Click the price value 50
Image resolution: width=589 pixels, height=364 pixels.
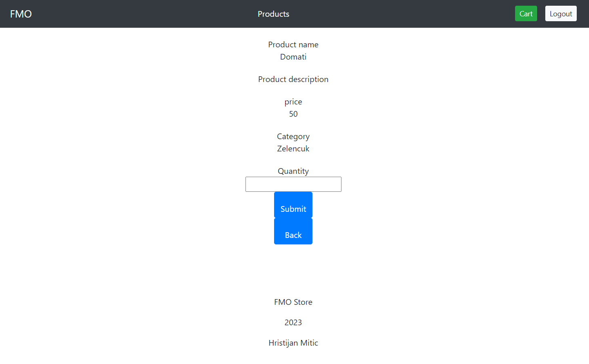pos(293,114)
